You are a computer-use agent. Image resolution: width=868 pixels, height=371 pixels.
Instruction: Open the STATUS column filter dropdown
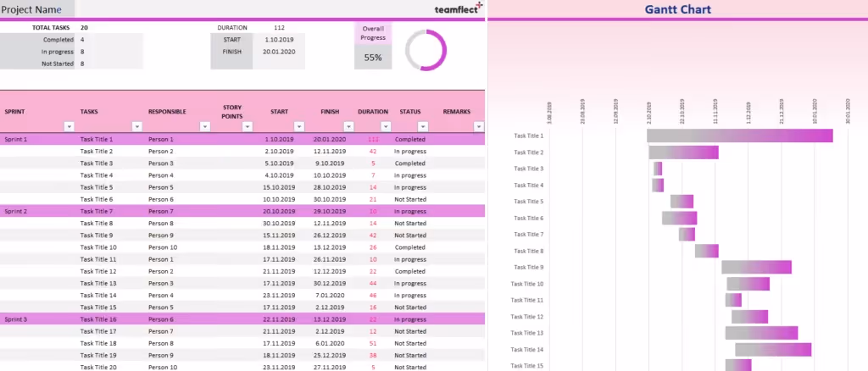423,126
